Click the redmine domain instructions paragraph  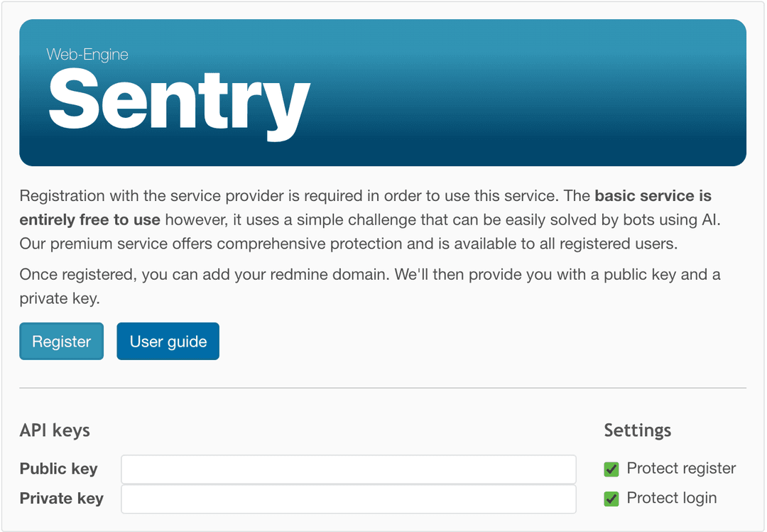369,286
